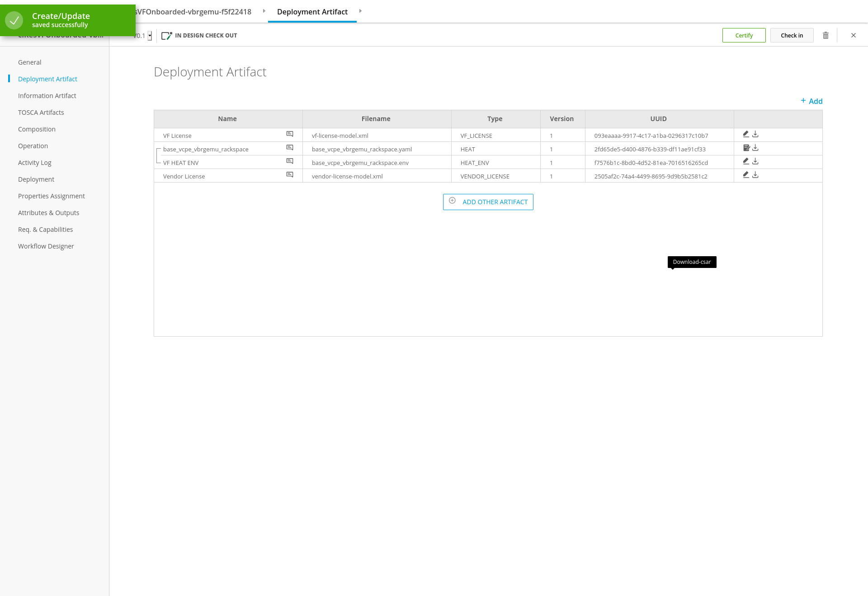This screenshot has height=596, width=868.
Task: Open the version dropdown
Action: pos(150,36)
